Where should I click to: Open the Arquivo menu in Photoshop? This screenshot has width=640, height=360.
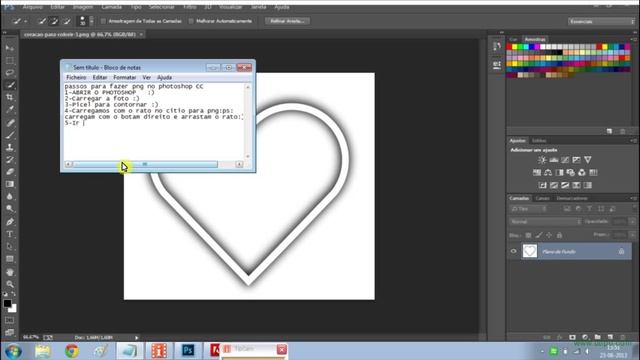(x=33, y=7)
